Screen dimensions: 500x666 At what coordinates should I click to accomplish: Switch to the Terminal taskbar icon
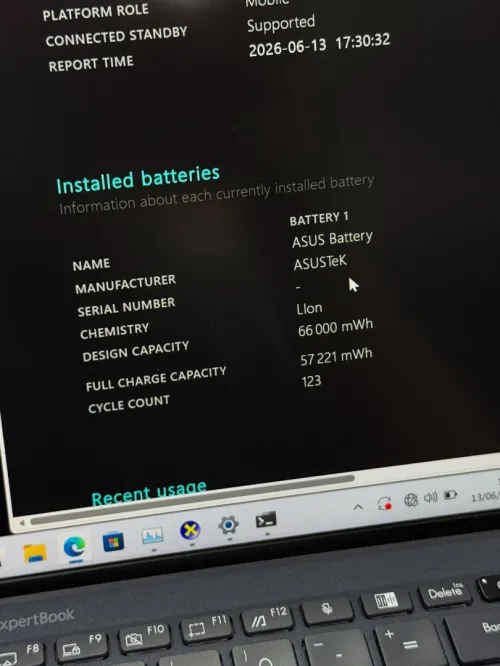266,520
